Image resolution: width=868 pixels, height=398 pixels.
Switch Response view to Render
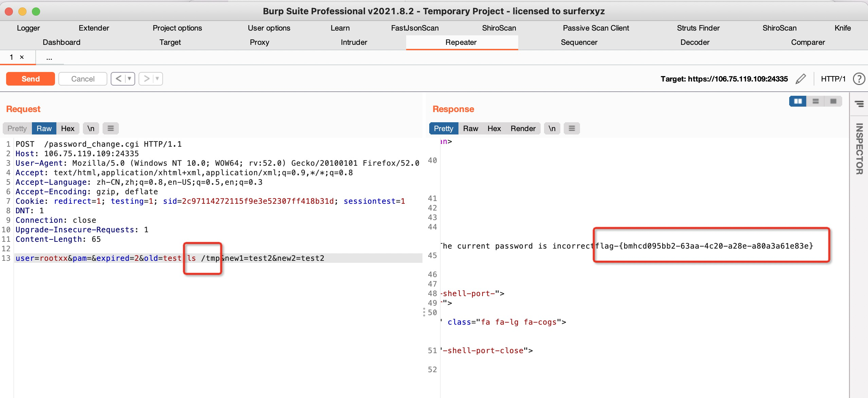point(523,128)
